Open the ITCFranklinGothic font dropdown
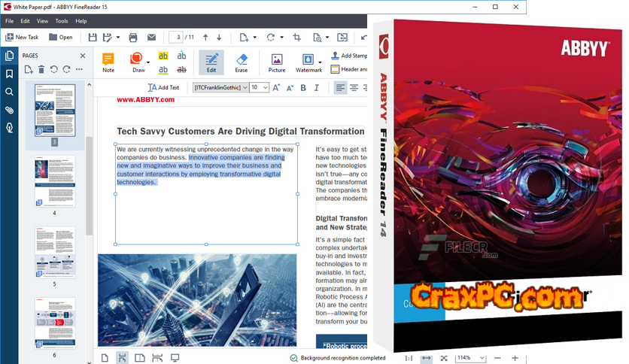This screenshot has width=629, height=364. coord(220,87)
